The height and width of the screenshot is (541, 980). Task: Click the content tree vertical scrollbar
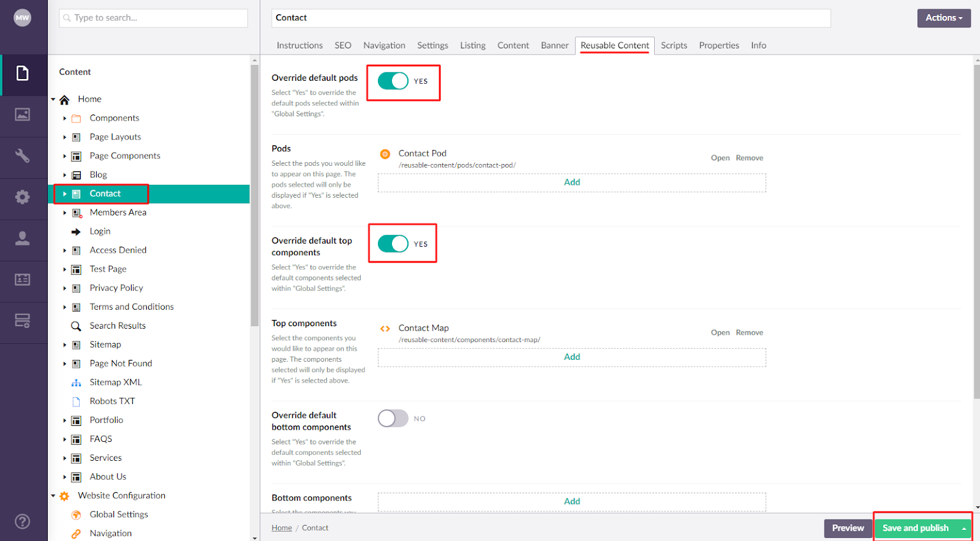255,195
